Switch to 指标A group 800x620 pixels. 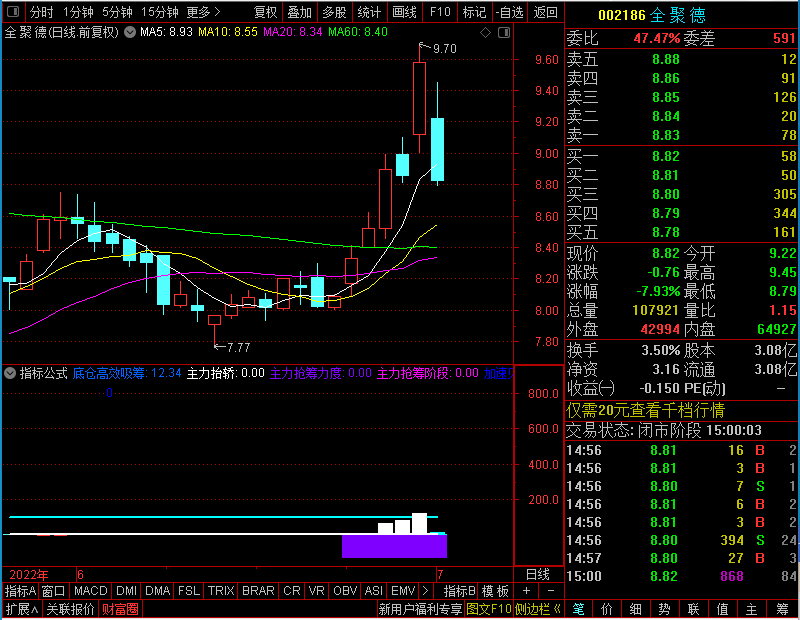[20, 591]
